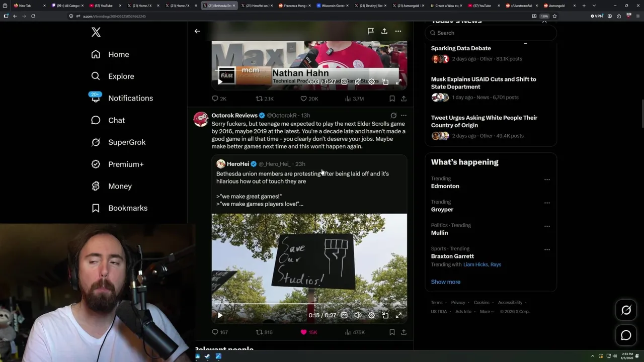Click the flag icon in the timeline header
Screen dimensions: 644x362
coord(370,31)
